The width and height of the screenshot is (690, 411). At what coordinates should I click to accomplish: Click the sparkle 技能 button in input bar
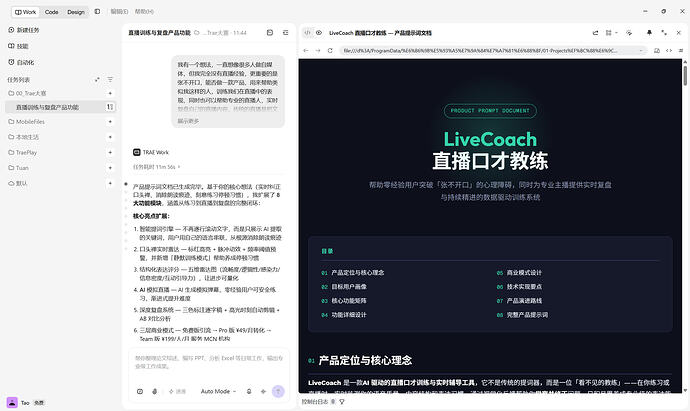coord(177,391)
